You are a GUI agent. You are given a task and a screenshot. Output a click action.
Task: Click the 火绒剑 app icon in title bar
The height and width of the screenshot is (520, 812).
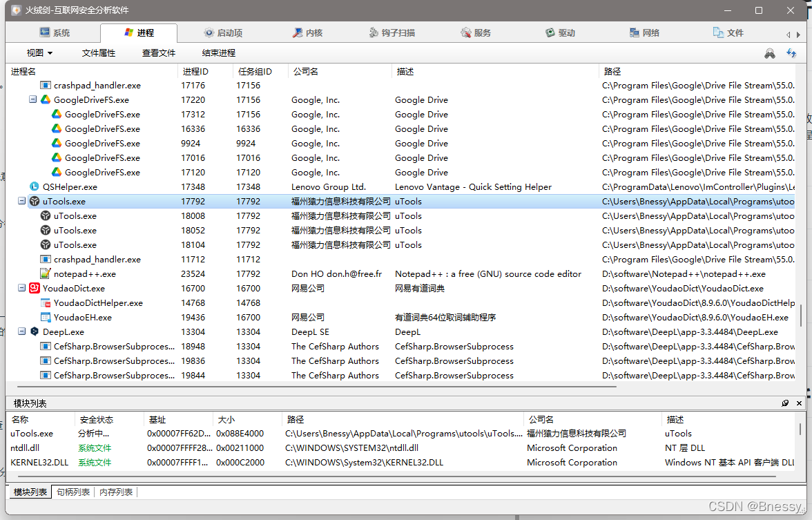17,10
